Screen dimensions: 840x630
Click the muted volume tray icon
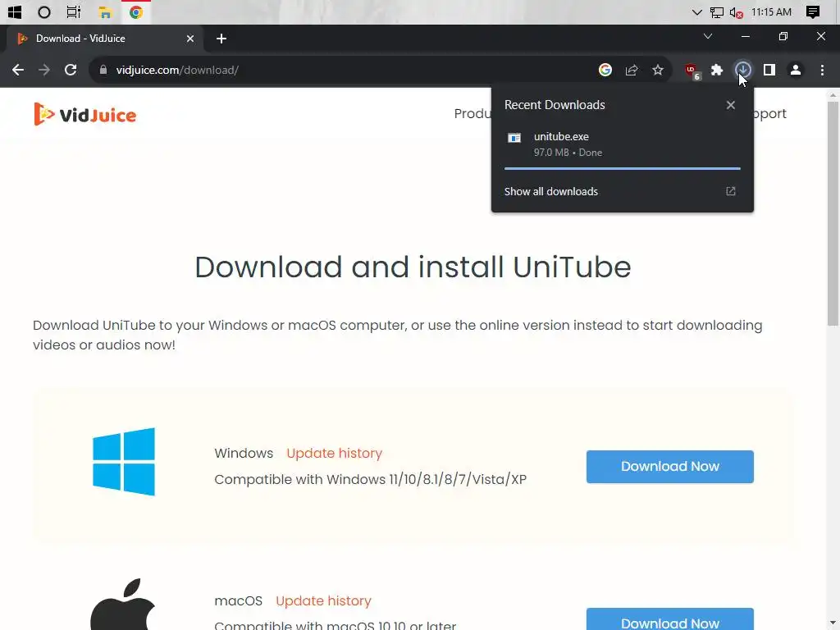[x=737, y=12]
